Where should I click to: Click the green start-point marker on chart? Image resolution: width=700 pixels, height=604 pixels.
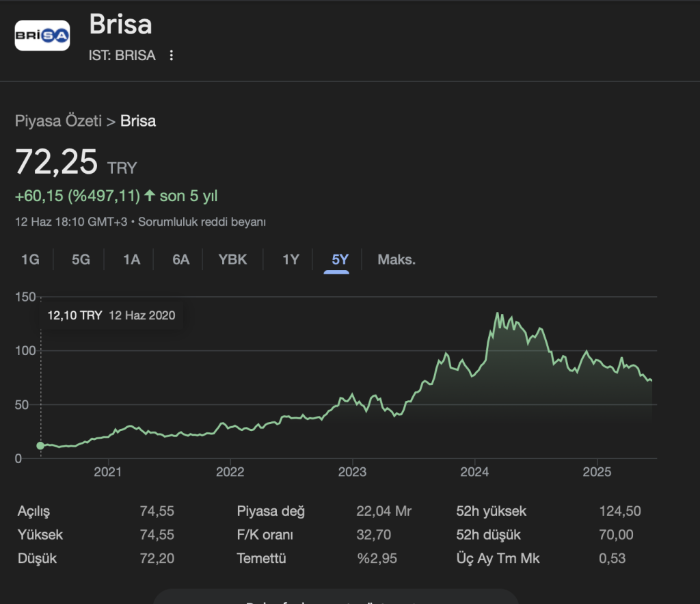(40, 445)
